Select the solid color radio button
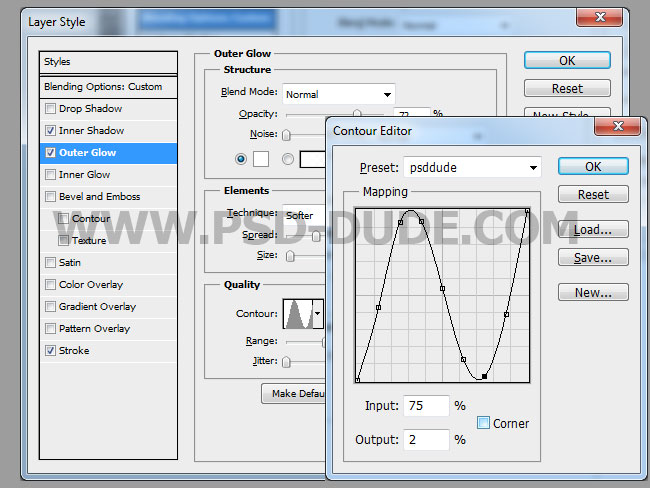This screenshot has width=650, height=488. [240, 159]
